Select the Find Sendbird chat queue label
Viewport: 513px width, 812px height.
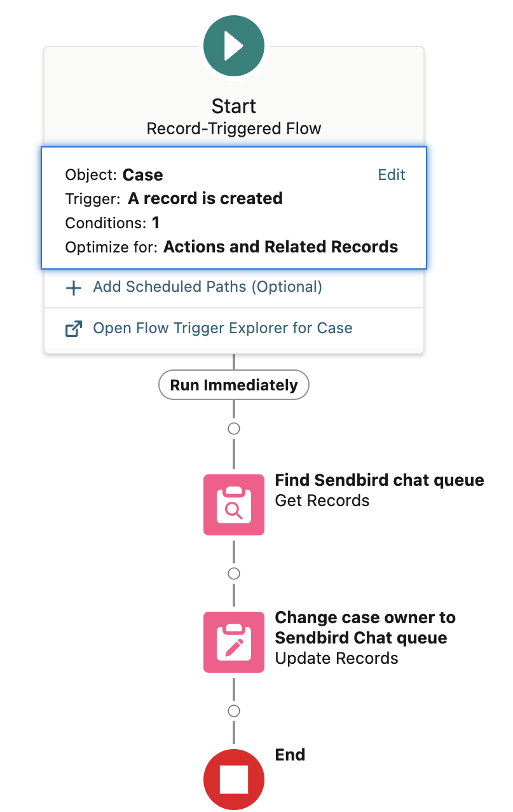click(x=379, y=479)
